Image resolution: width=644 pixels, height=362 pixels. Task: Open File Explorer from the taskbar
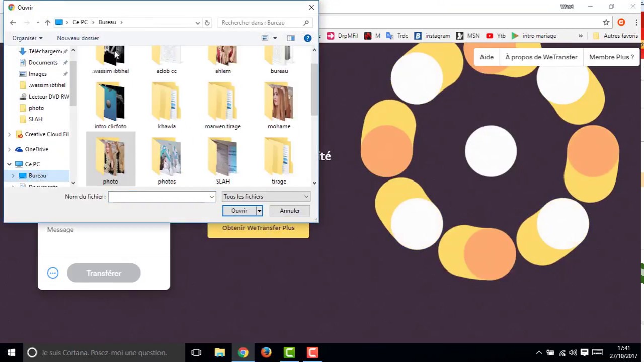click(220, 352)
